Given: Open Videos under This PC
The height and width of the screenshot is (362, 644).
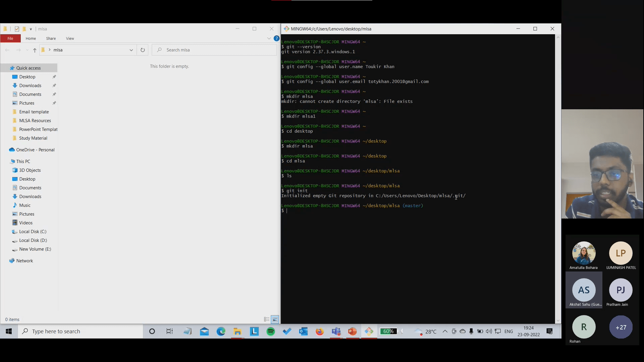Looking at the screenshot, I should pos(26,223).
